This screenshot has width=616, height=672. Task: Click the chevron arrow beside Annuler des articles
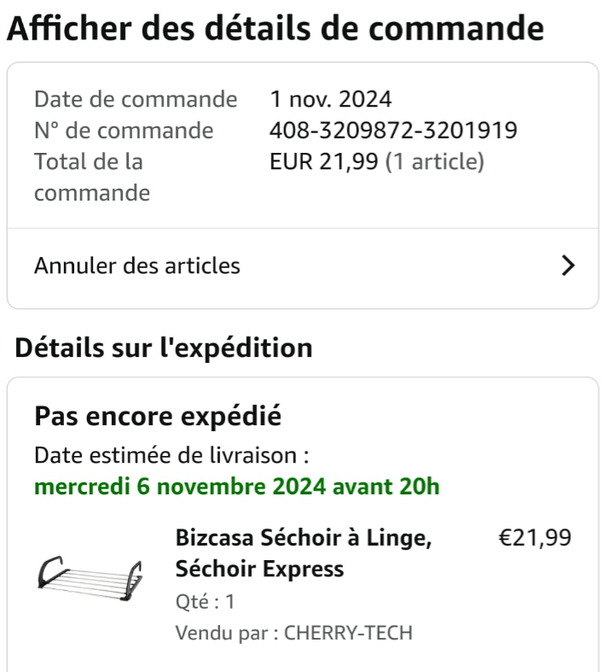[568, 266]
